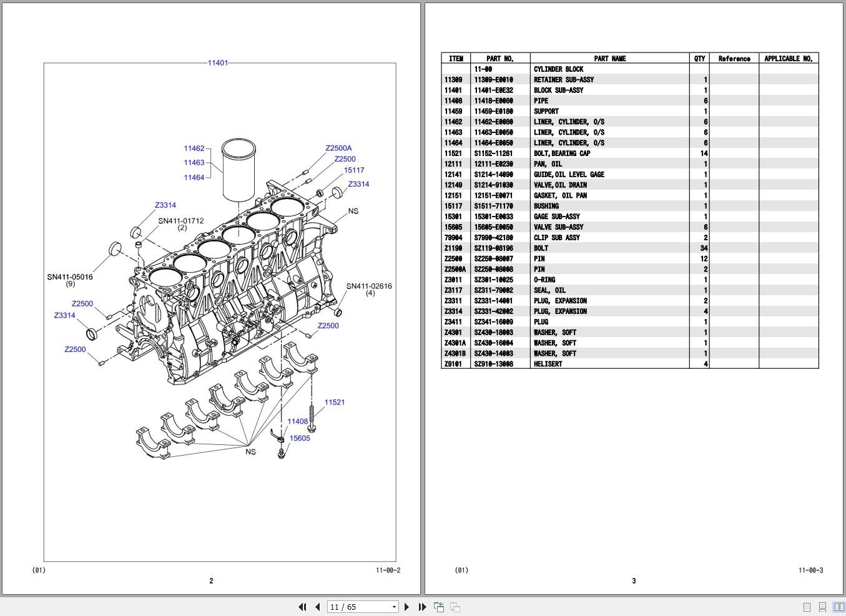Click the 11462 liner callout

(x=194, y=149)
